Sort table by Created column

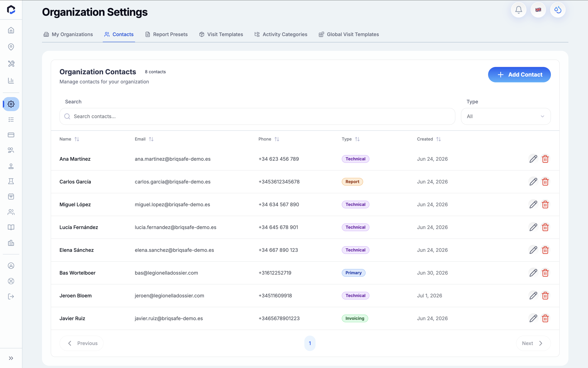pos(438,139)
